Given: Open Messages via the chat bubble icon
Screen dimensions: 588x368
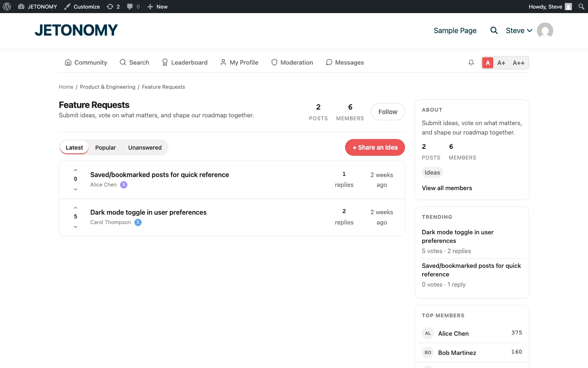Looking at the screenshot, I should [x=329, y=62].
